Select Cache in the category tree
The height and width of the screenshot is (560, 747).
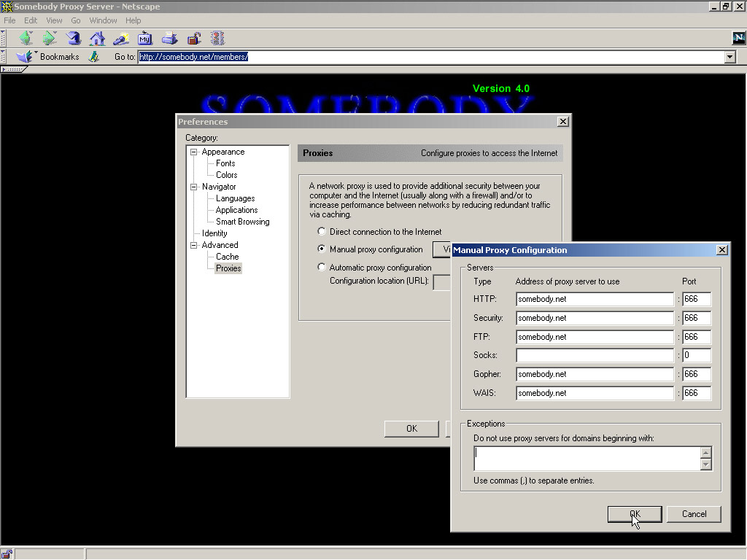point(228,257)
